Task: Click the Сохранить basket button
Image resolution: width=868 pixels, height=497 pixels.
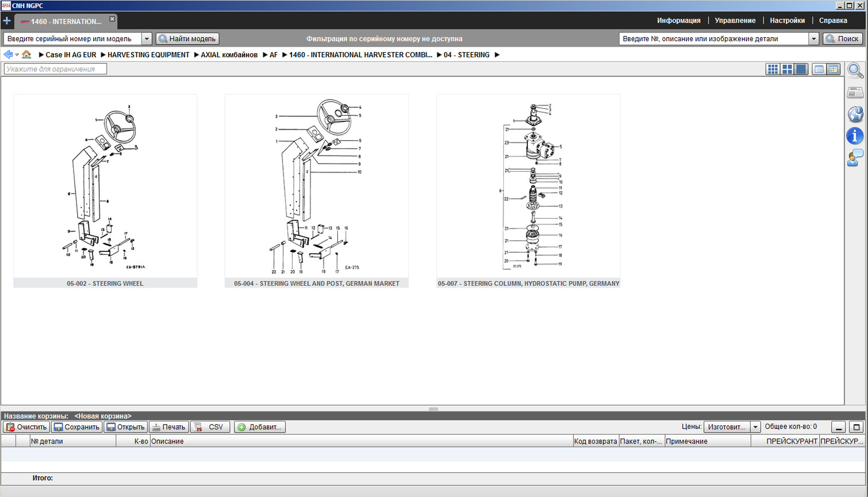Action: tap(76, 427)
